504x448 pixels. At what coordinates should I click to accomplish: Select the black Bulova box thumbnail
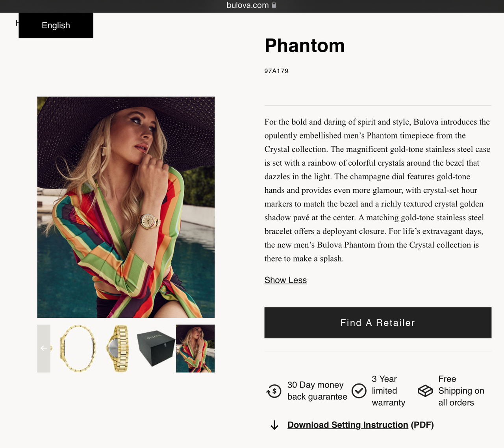click(156, 348)
